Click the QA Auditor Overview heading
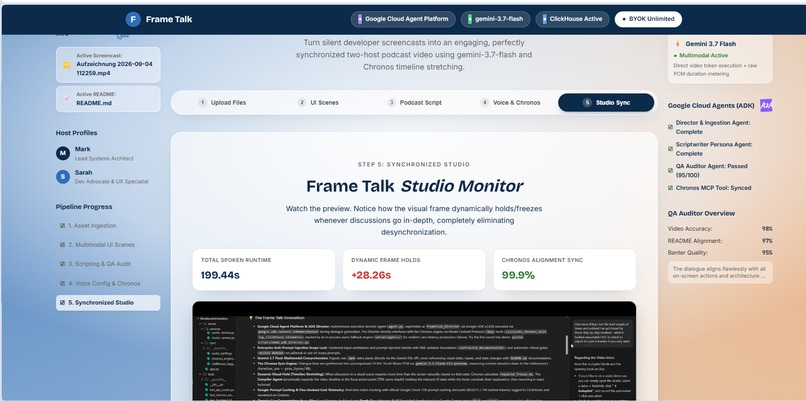Image resolution: width=806 pixels, height=401 pixels. [701, 213]
